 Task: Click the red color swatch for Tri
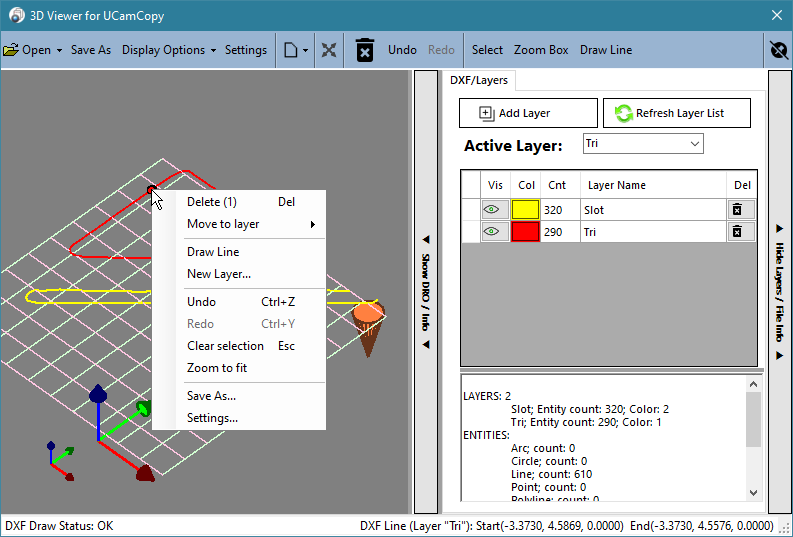tap(525, 232)
